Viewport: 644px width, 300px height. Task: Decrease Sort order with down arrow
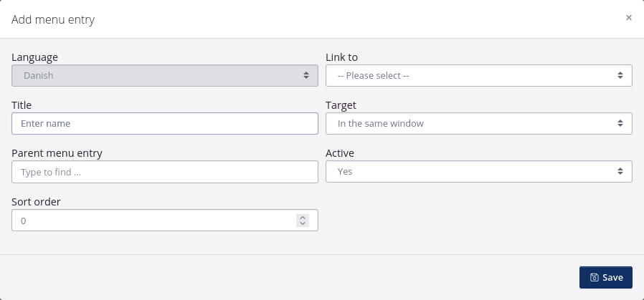[x=303, y=223]
